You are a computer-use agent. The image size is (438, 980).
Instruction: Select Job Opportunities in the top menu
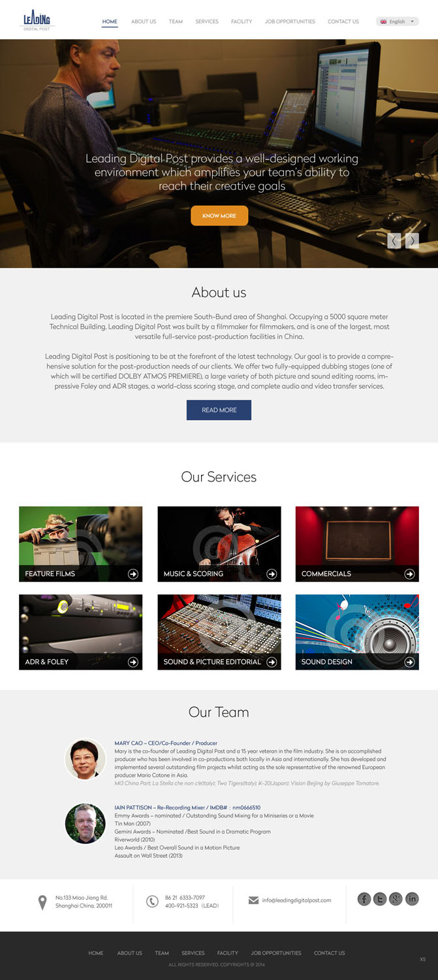tap(290, 22)
